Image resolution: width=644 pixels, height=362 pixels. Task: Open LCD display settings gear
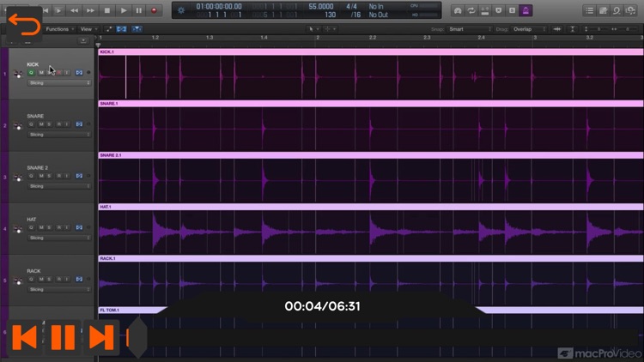(181, 10)
